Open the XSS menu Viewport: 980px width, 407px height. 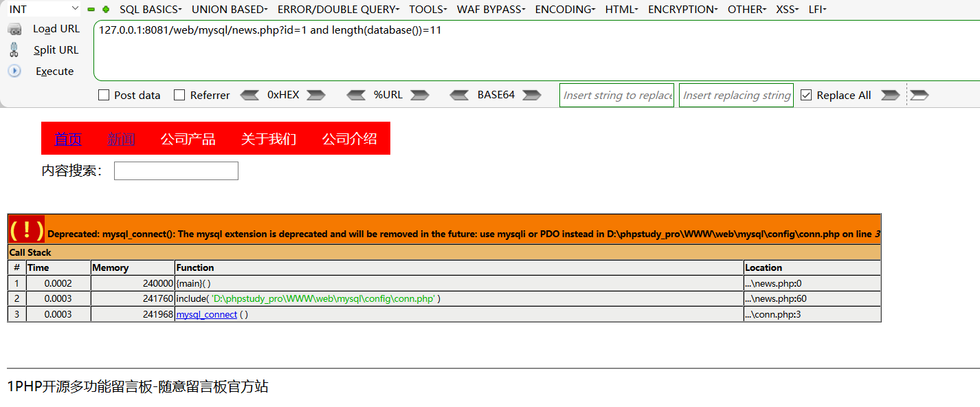pyautogui.click(x=788, y=10)
